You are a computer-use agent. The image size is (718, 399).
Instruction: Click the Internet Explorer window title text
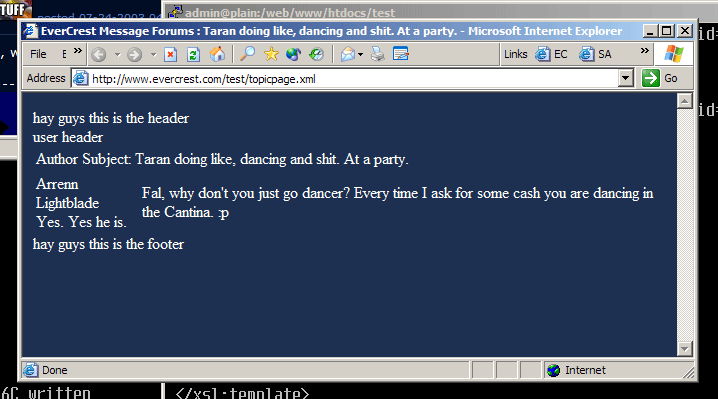(x=331, y=31)
